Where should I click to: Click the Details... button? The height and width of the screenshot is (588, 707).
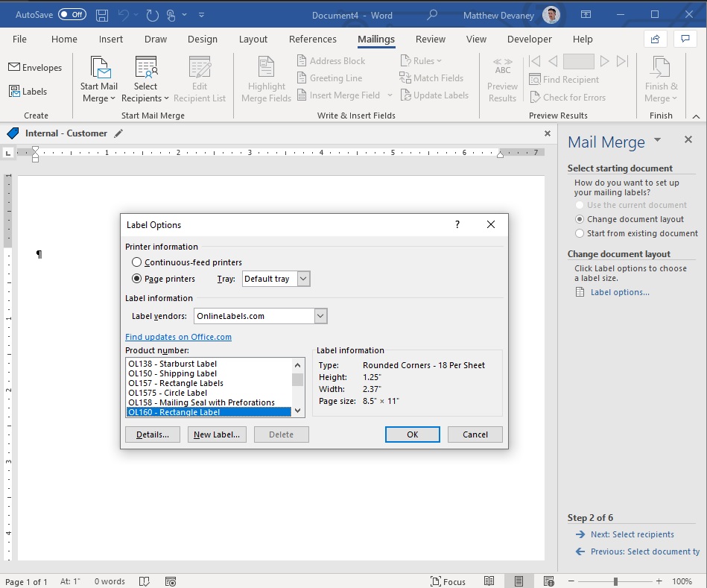[153, 434]
